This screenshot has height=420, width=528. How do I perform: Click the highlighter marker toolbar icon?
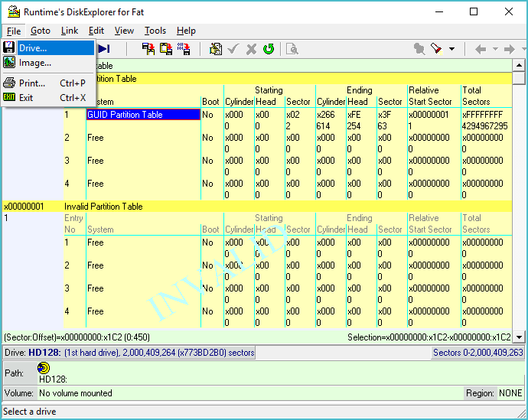coord(436,49)
